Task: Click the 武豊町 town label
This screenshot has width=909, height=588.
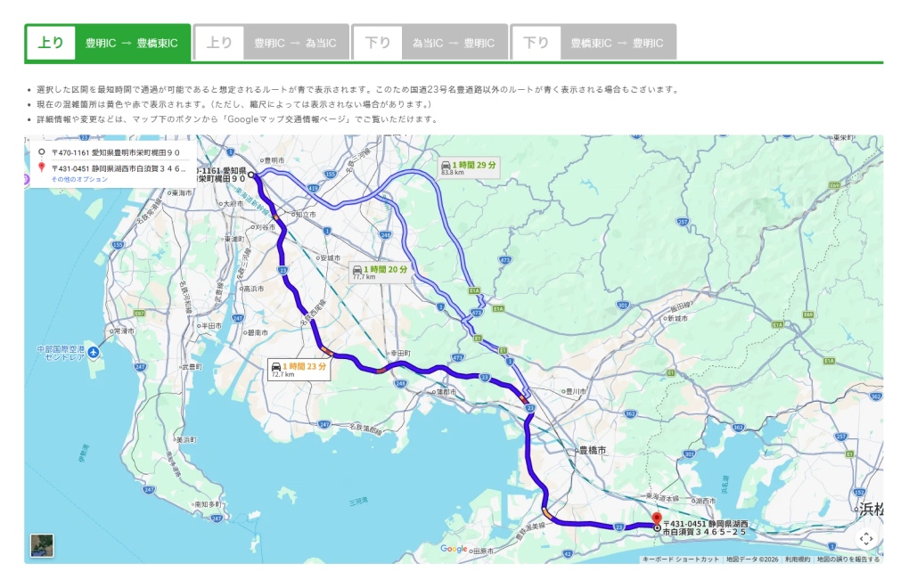Action: point(192,367)
